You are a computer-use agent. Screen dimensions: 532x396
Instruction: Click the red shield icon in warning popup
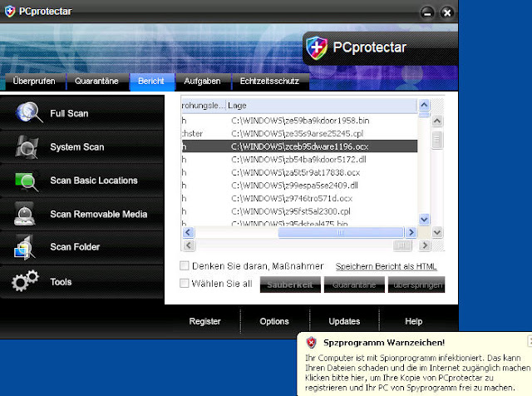(311, 342)
